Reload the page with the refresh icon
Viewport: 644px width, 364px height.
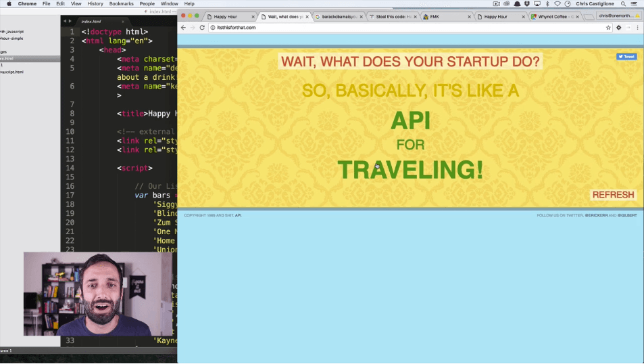[202, 28]
